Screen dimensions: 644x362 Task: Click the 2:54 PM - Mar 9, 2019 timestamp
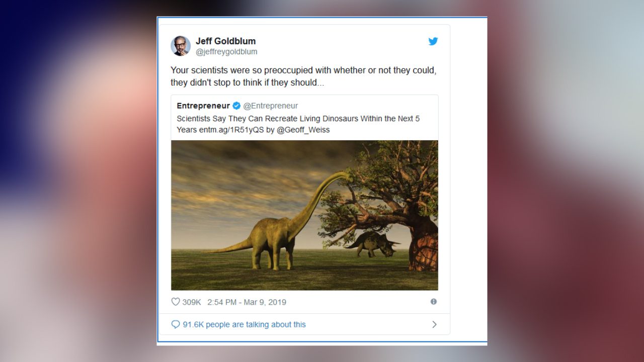click(x=247, y=302)
